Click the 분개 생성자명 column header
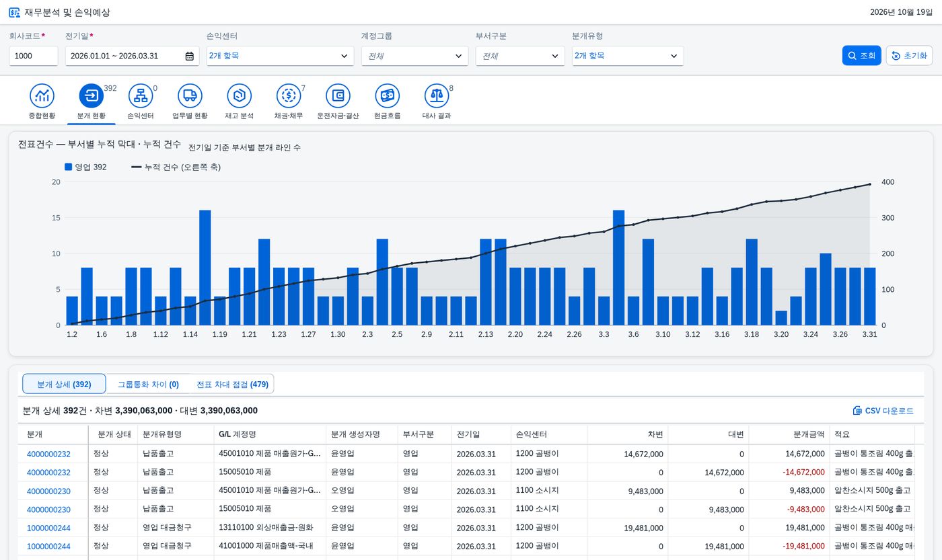The image size is (942, 560). (x=362, y=434)
